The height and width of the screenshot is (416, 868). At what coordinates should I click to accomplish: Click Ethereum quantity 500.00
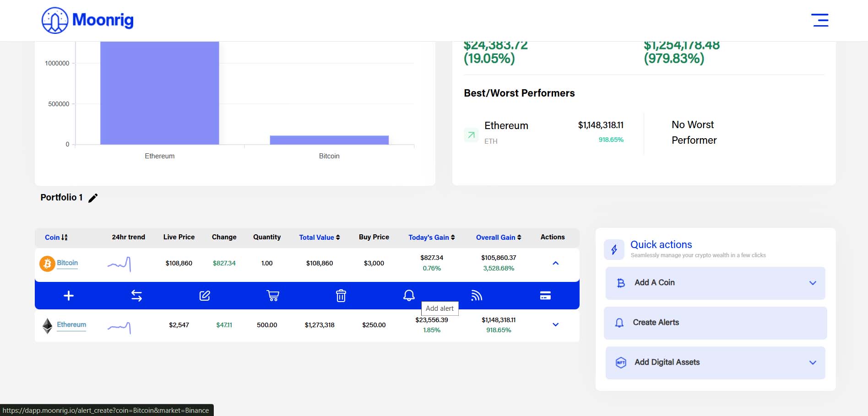pos(267,325)
